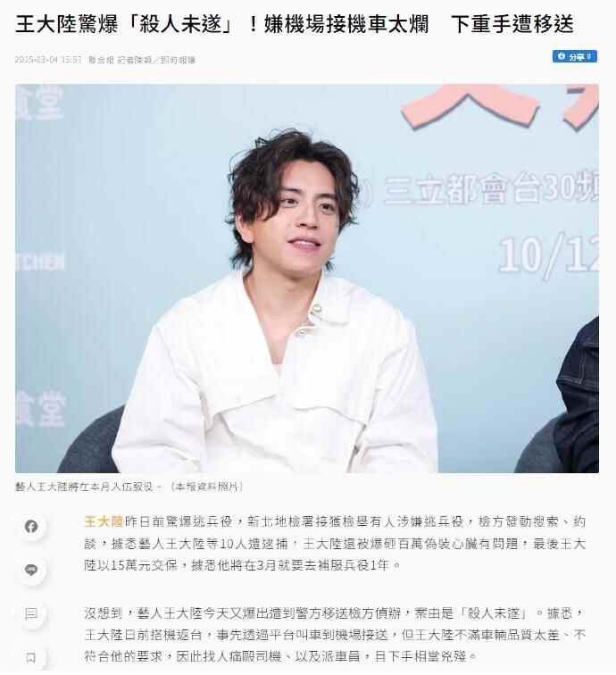Click the 三立都會台 text in the photo

461,189
